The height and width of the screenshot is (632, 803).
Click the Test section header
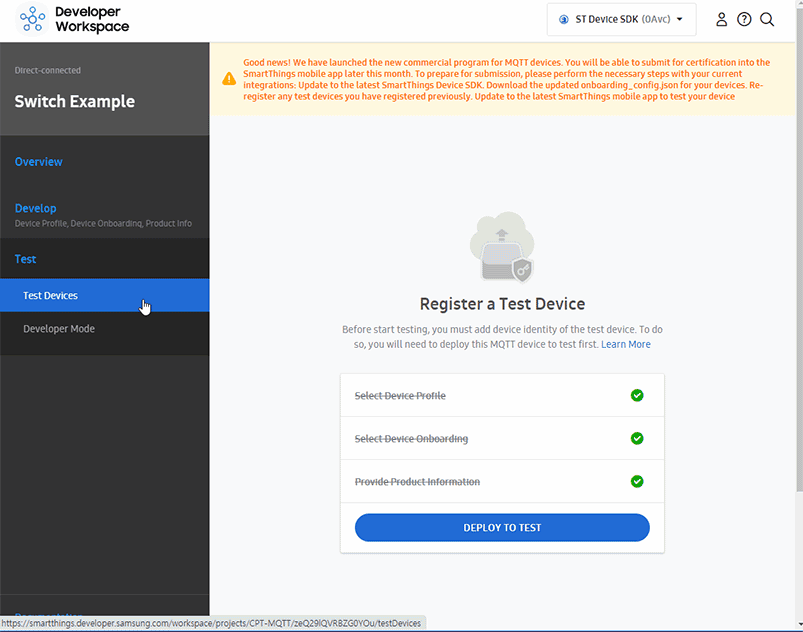click(x=25, y=258)
